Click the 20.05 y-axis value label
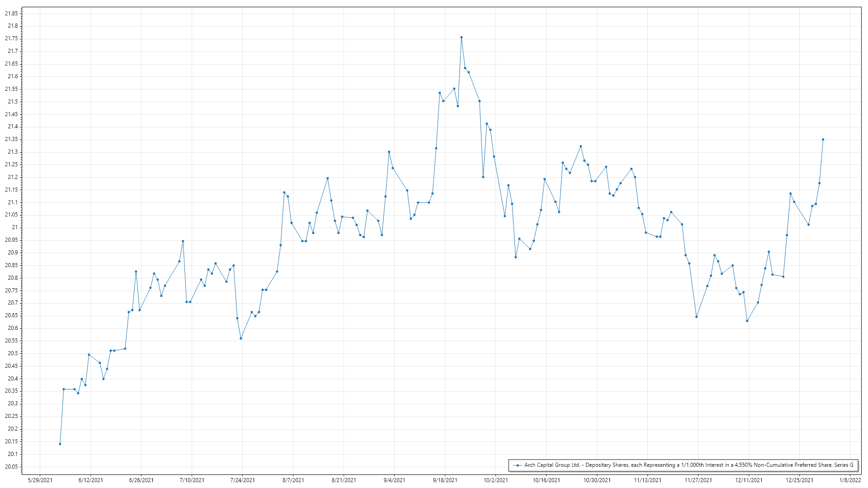 point(11,467)
